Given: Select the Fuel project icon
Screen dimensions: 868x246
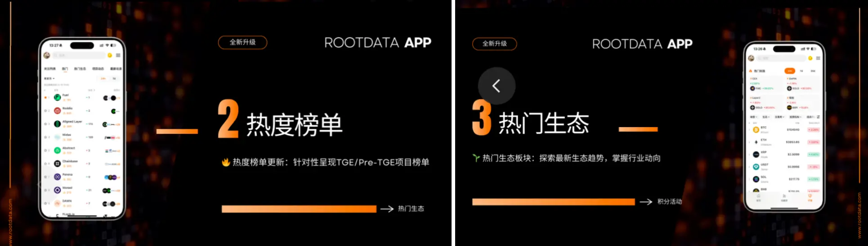Looking at the screenshot, I should click(x=58, y=97).
